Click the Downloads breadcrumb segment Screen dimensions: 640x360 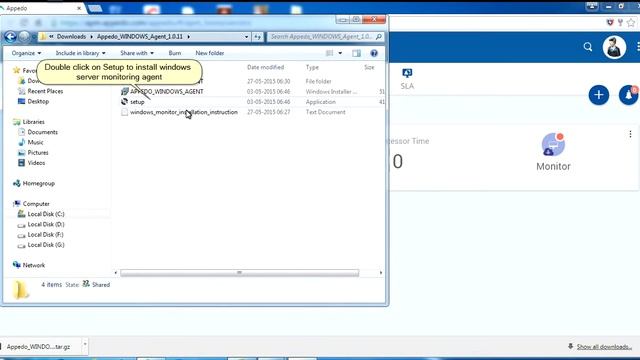click(71, 37)
